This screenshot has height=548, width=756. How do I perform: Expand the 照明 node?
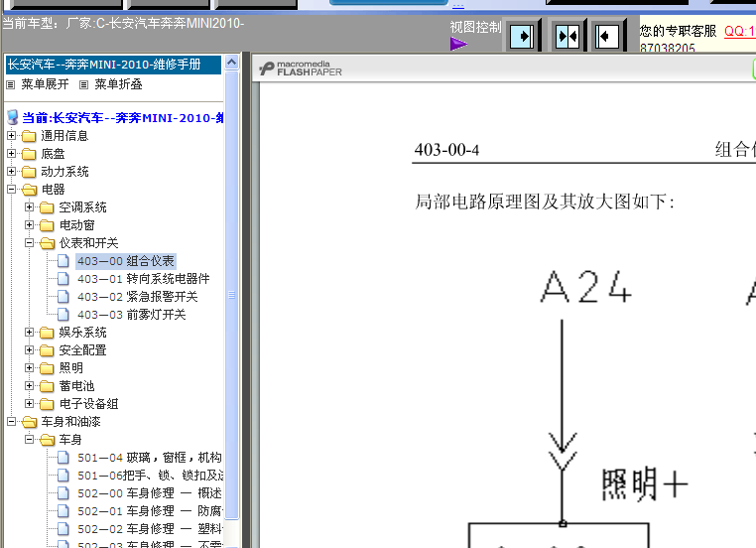pyautogui.click(x=29, y=367)
